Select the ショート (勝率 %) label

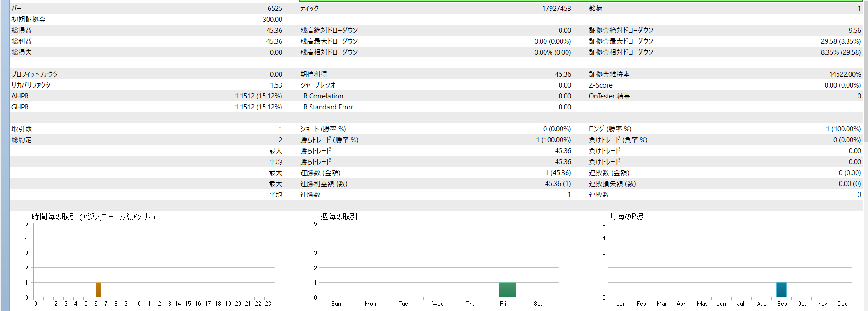[x=322, y=129]
